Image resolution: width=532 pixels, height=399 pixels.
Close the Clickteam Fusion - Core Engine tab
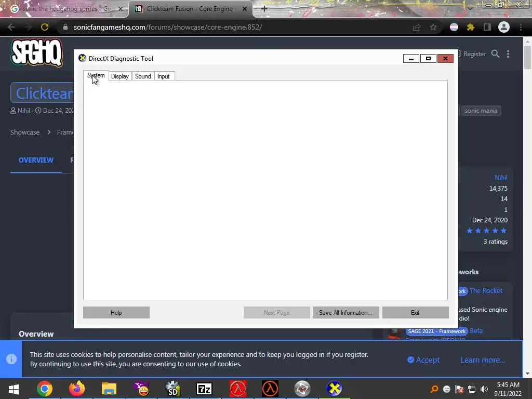tap(244, 9)
